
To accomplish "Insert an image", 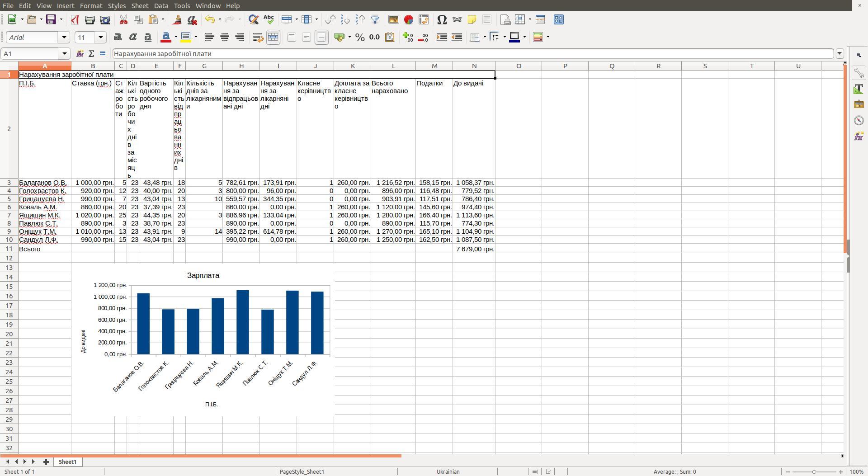I will tap(393, 19).
